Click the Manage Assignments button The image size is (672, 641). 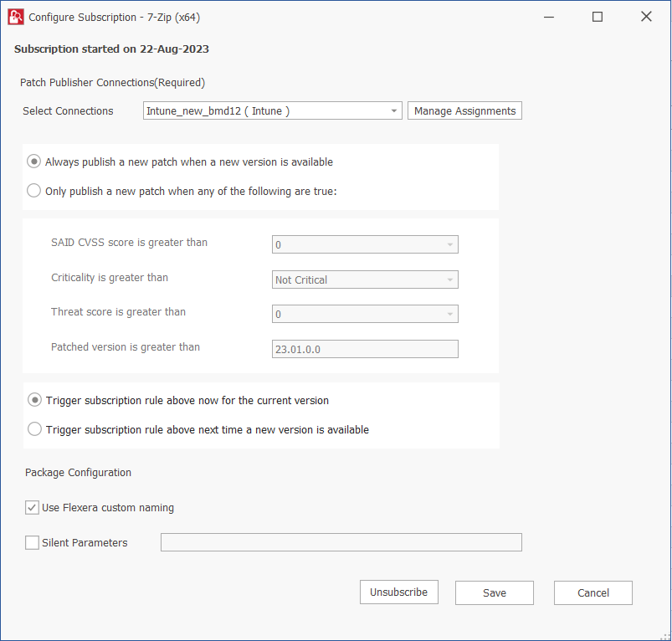pos(464,111)
